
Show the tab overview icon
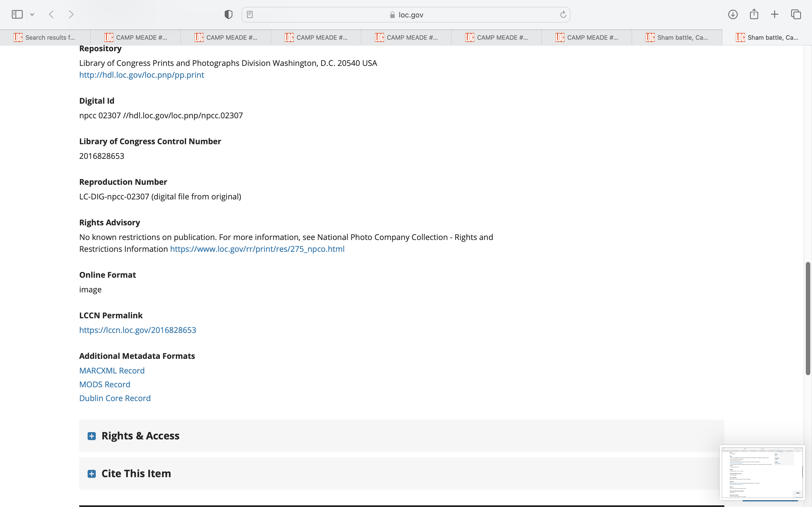[796, 14]
